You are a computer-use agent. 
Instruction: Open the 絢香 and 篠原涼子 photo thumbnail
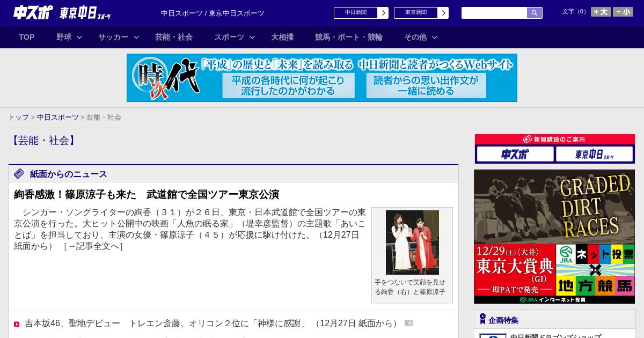click(x=412, y=243)
